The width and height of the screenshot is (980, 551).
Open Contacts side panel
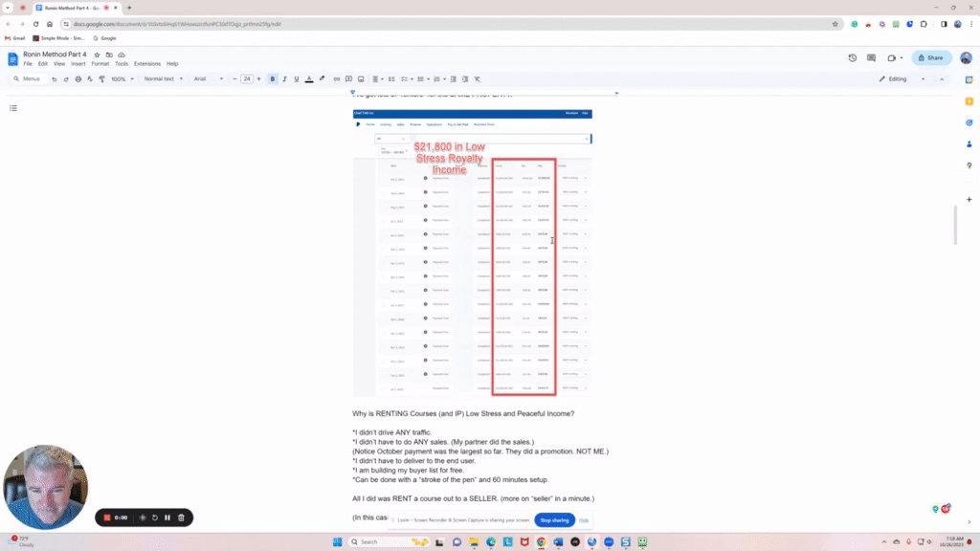point(969,143)
